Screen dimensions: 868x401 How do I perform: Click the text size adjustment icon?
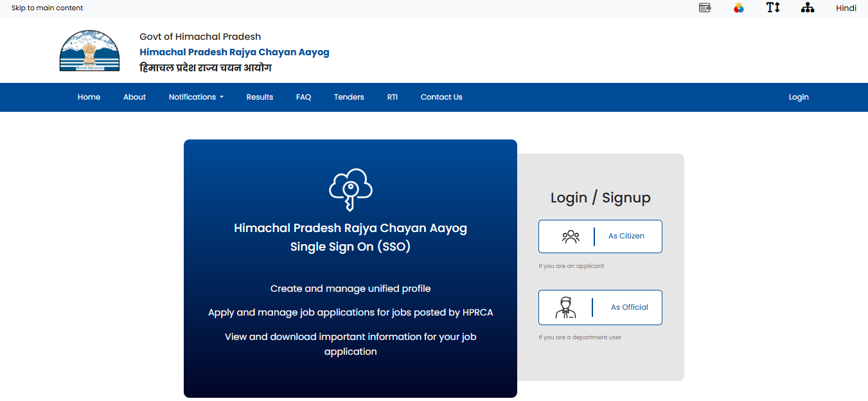coord(773,8)
